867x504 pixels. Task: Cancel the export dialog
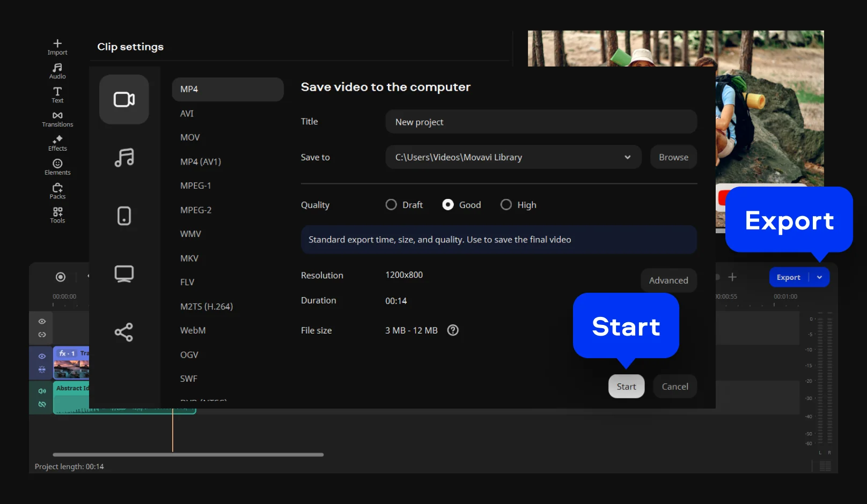pos(675,386)
